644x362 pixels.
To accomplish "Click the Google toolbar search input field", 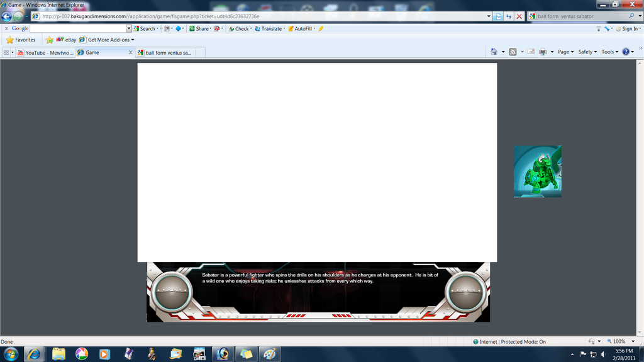I will (x=78, y=28).
